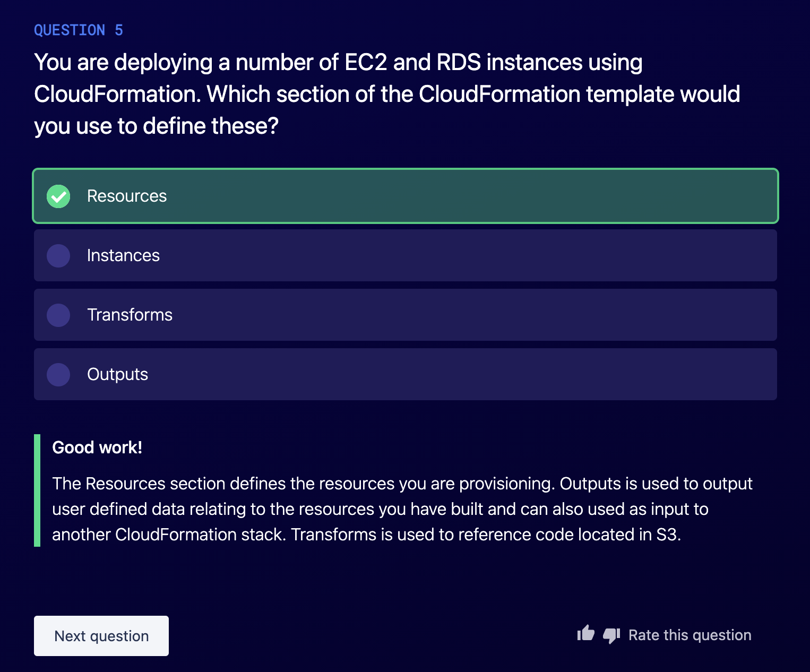Click the green feedback bar beside the explanation

click(x=37, y=490)
